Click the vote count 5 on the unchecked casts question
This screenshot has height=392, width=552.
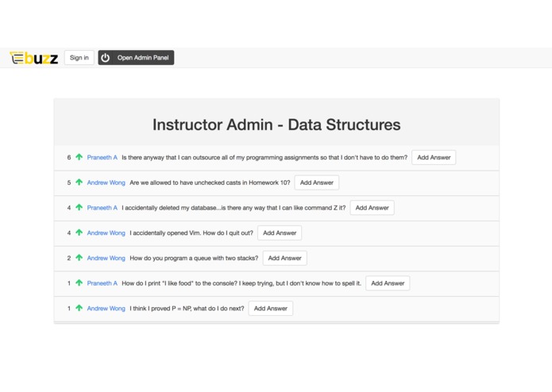(x=69, y=183)
